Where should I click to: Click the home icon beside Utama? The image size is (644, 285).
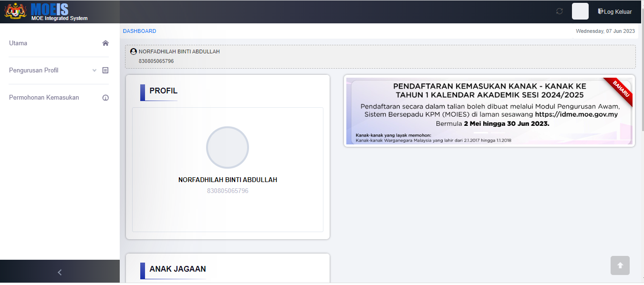tap(105, 43)
